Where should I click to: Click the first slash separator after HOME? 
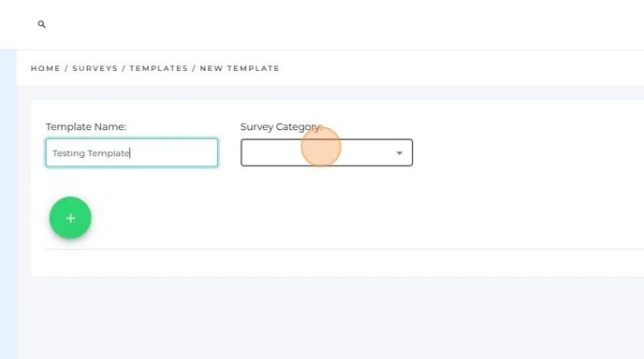(x=66, y=68)
